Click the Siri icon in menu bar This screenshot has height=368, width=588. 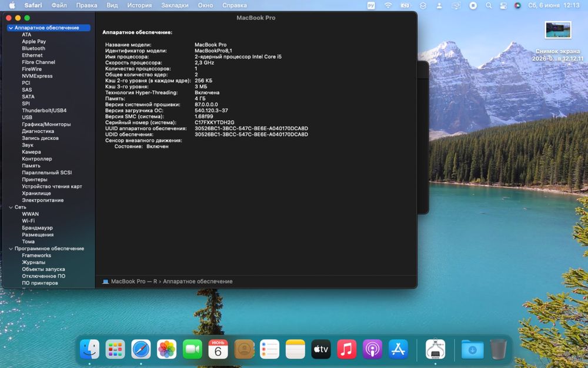coord(517,5)
